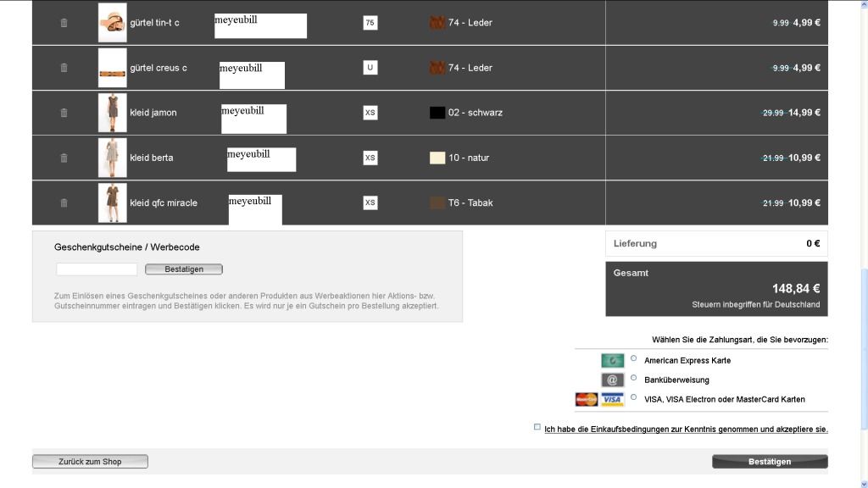Confirm order with dark Bestätigen button
The image size is (868, 488).
[770, 462]
